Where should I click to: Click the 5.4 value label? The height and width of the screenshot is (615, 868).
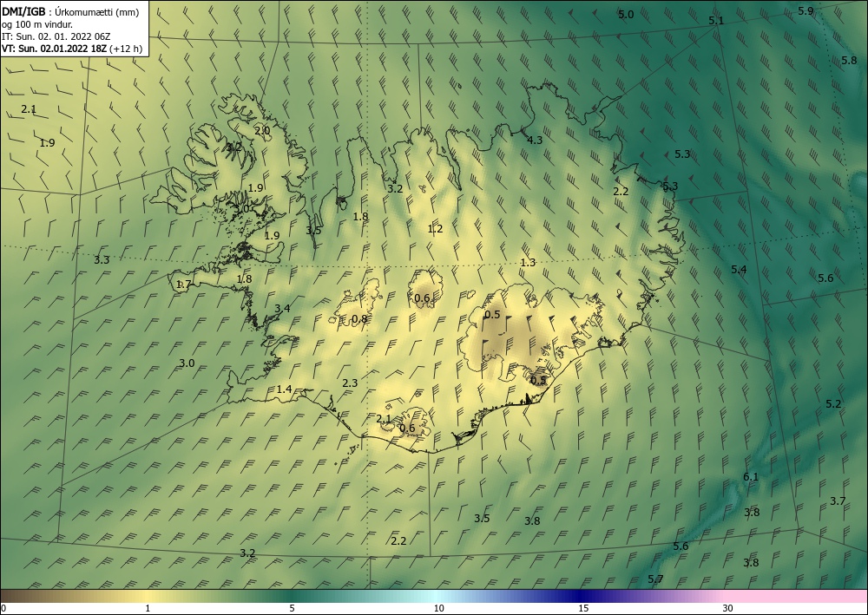pos(739,270)
